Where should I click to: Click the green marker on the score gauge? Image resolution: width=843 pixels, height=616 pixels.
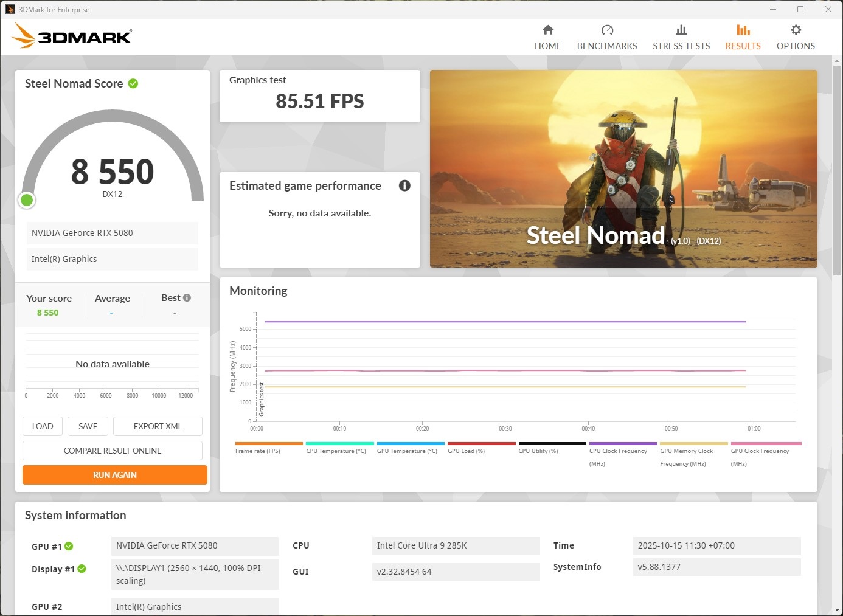click(27, 199)
